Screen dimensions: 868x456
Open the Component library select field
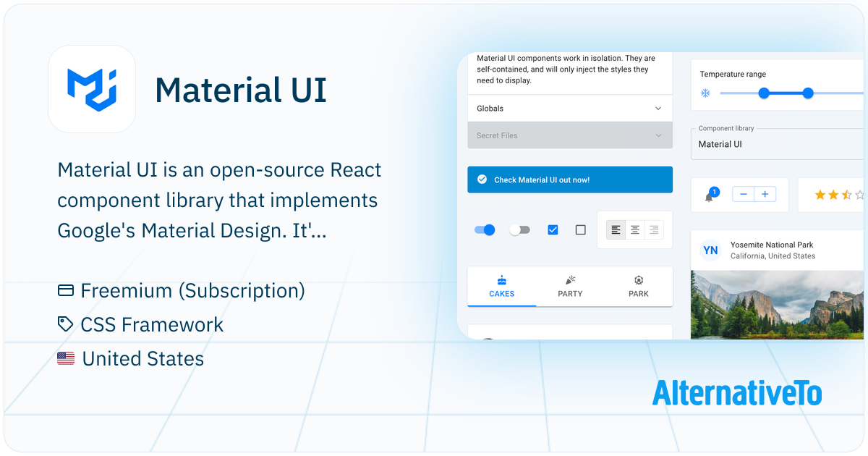pos(778,144)
